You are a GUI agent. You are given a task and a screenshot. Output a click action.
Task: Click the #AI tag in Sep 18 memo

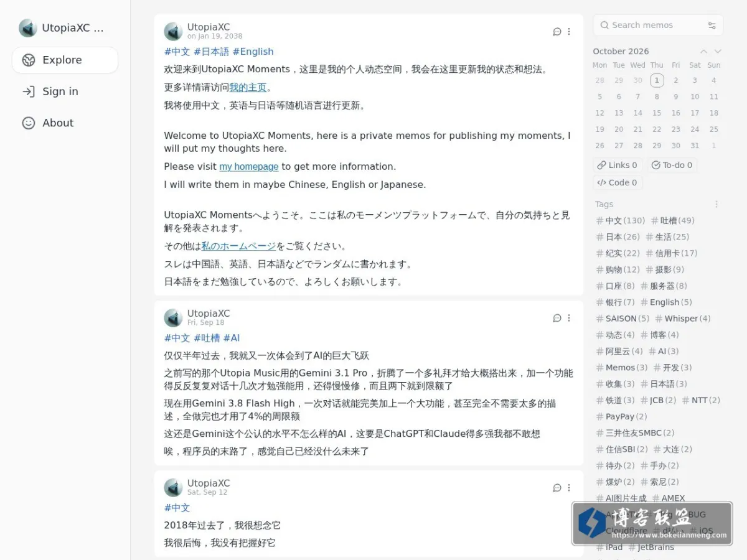(x=232, y=338)
